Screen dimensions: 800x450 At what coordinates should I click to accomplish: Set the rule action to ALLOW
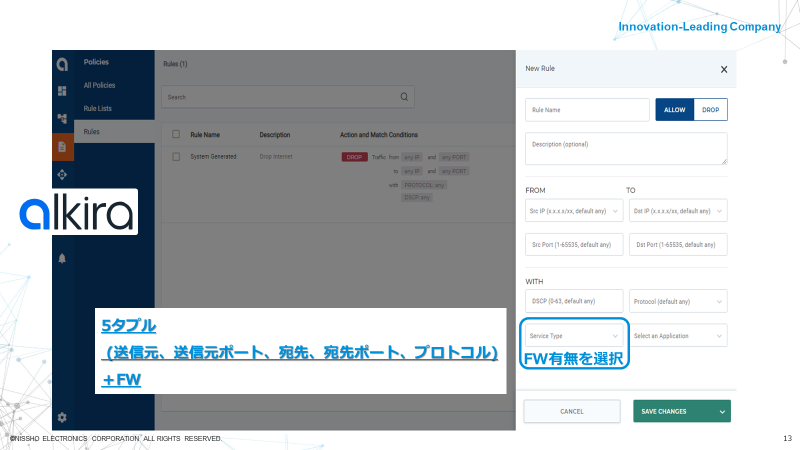[x=674, y=110]
